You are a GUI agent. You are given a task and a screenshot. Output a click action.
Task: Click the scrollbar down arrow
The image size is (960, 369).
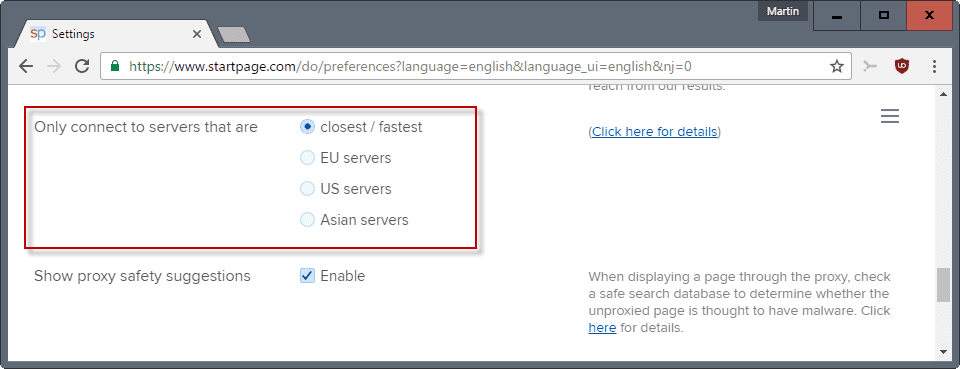[x=943, y=352]
